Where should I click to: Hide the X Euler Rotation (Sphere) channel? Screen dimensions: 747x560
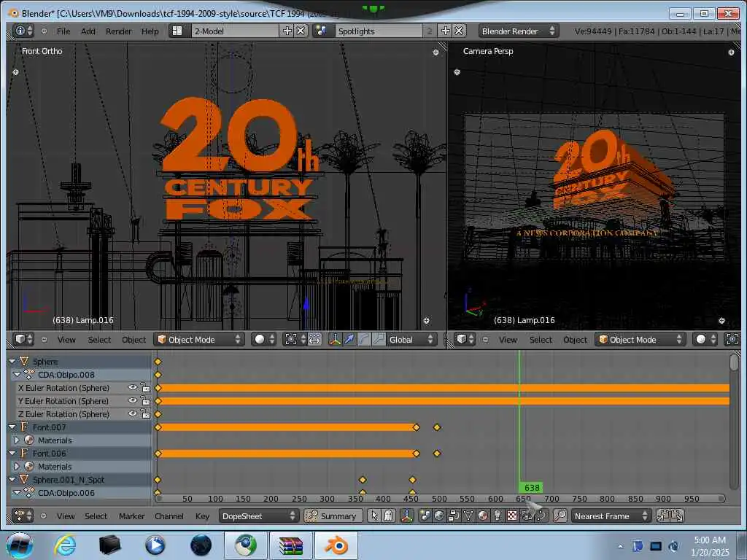coord(133,388)
